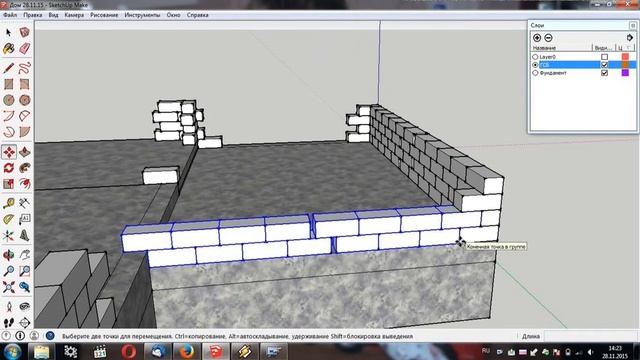Pick the Paint Bucket tool
Image resolution: width=640 pixels, height=360 pixels.
[9, 49]
